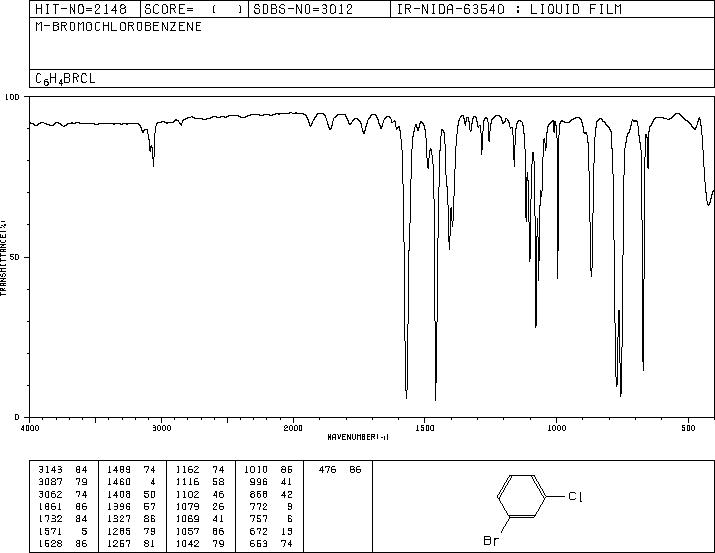Click the IR-NIDA-63540 : LIQUID FILM label

tap(509, 9)
